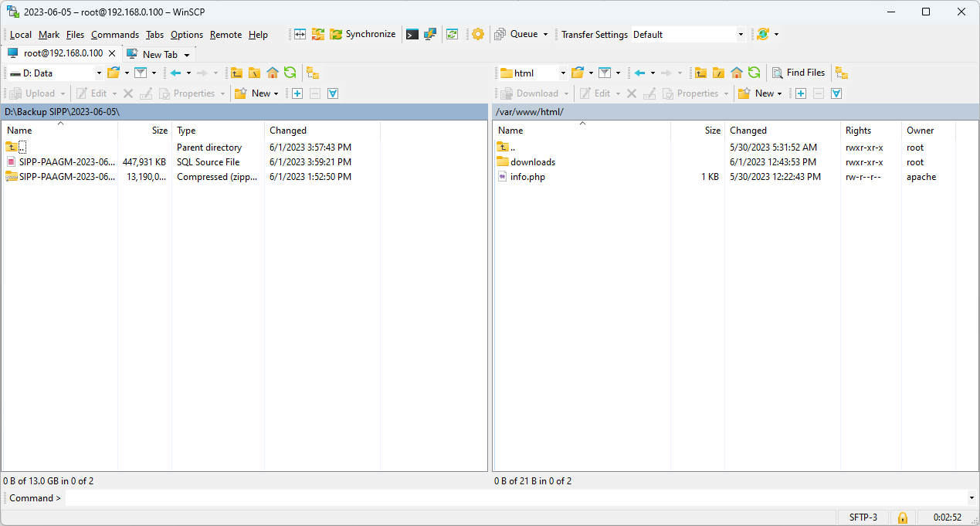Click the Keep Remote Directory up to Date icon
980x526 pixels.
tap(453, 34)
